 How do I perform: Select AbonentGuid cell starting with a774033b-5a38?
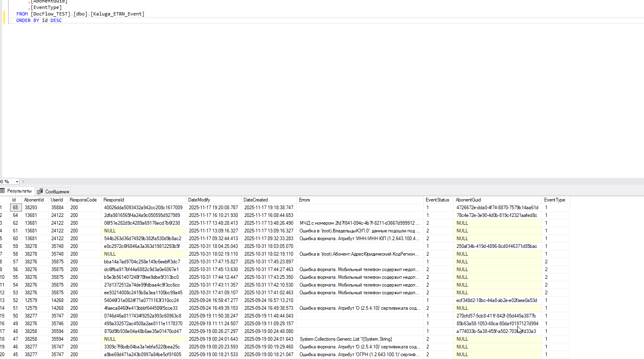pos(498,331)
